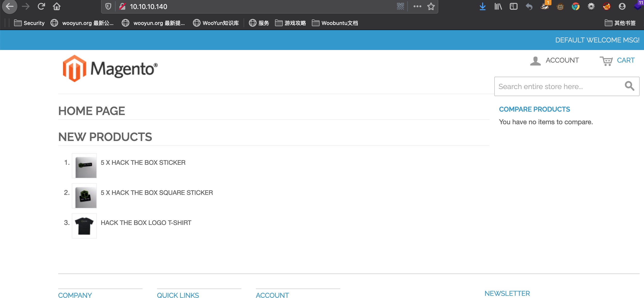The image size is (644, 298).
Task: Click the first sticker product thumbnail
Action: (84, 166)
